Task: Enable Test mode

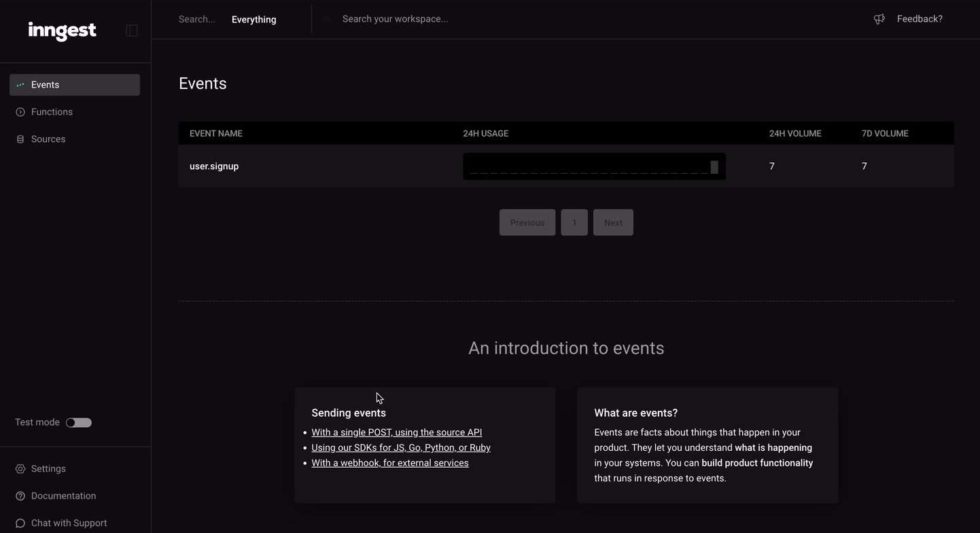Action: pyautogui.click(x=78, y=422)
